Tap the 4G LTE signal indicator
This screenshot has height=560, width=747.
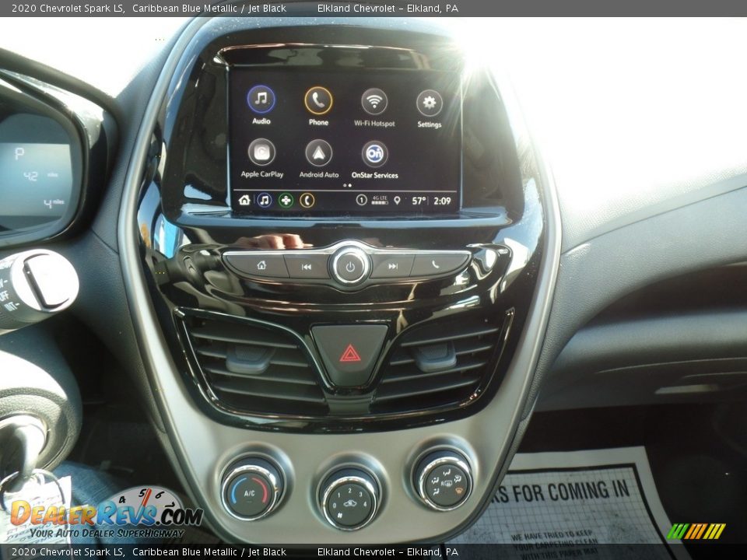tap(379, 200)
